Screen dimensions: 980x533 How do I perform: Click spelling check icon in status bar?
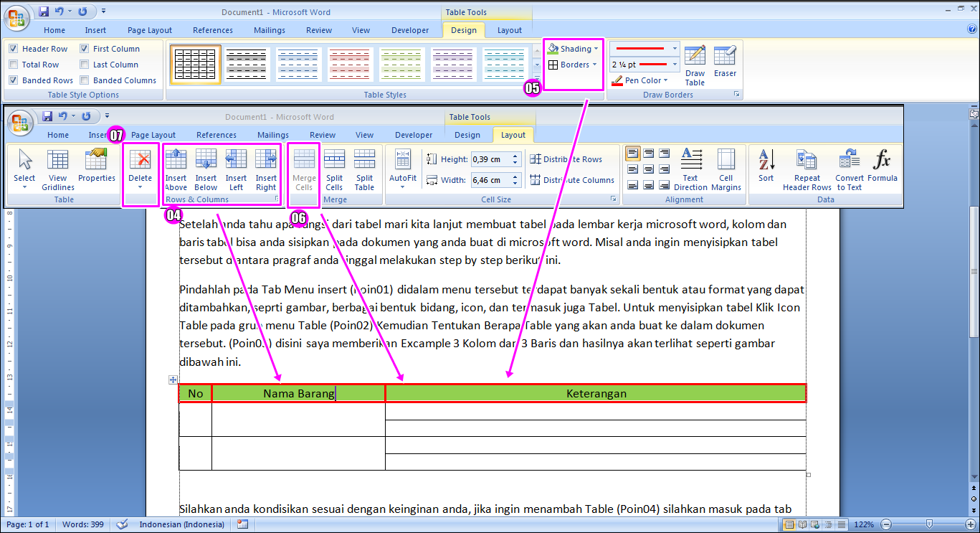122,524
